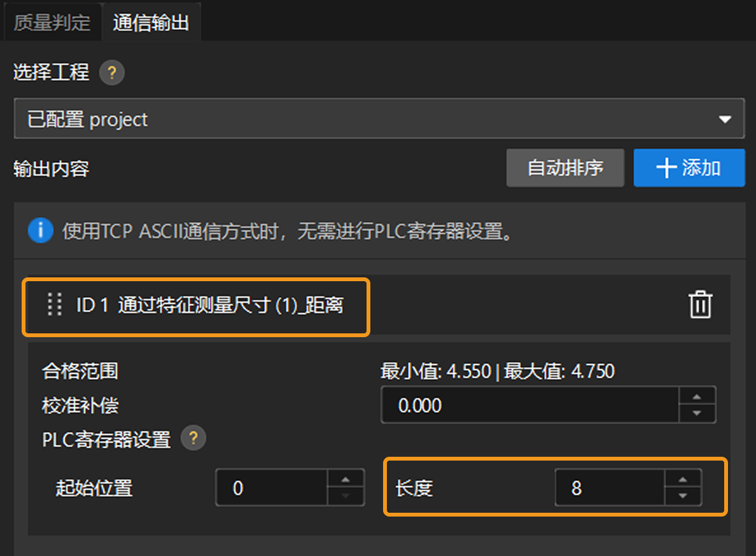Image resolution: width=756 pixels, height=556 pixels.
Task: Click the 起始位置 input showing 0
Action: pyautogui.click(x=274, y=487)
